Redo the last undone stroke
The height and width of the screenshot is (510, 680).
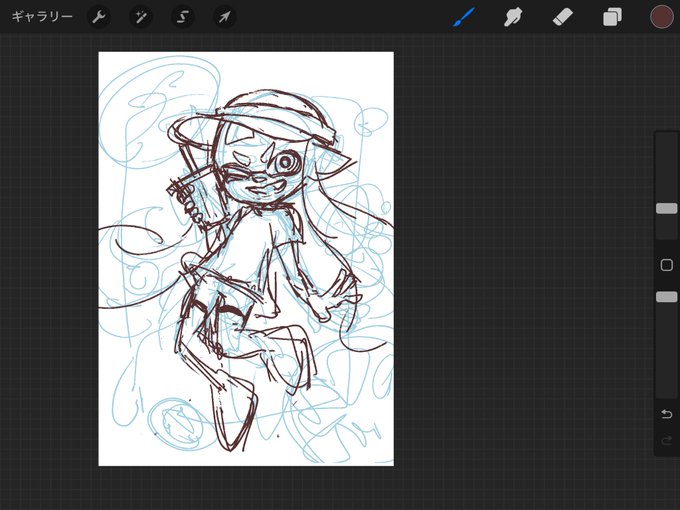click(x=667, y=441)
